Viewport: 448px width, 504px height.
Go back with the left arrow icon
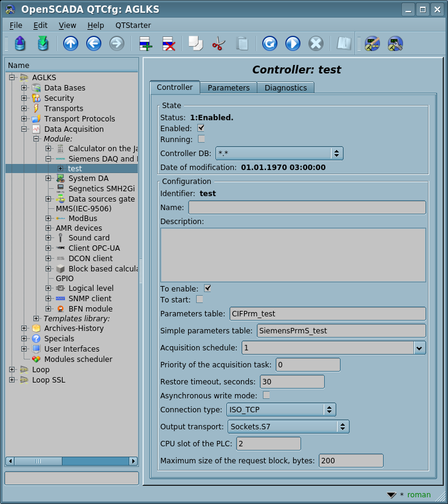click(x=94, y=43)
